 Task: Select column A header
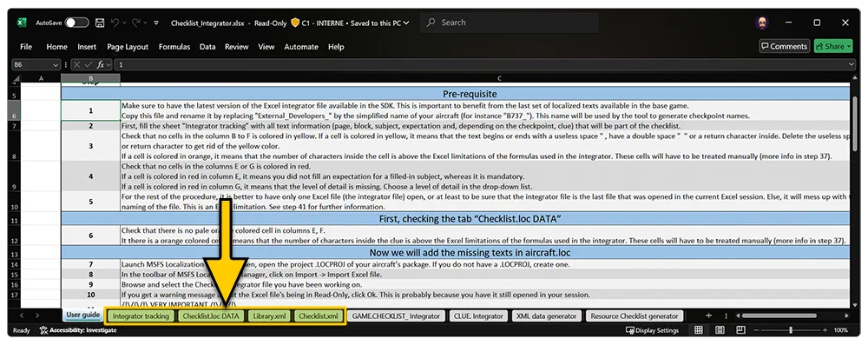click(41, 79)
